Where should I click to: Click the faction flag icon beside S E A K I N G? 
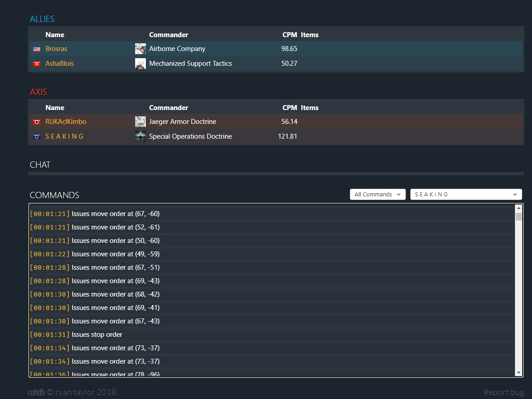tap(37, 137)
